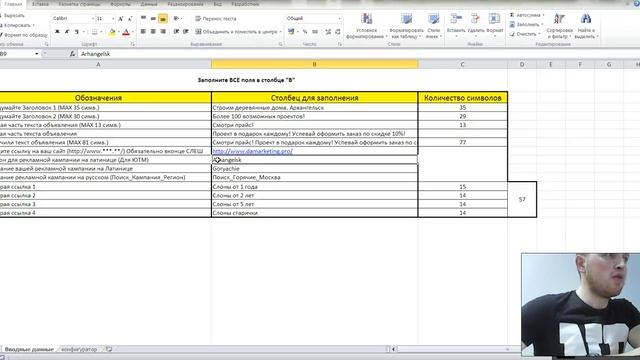Align cell text to the top
Screen dimensions: 640x360
(x=143, y=18)
